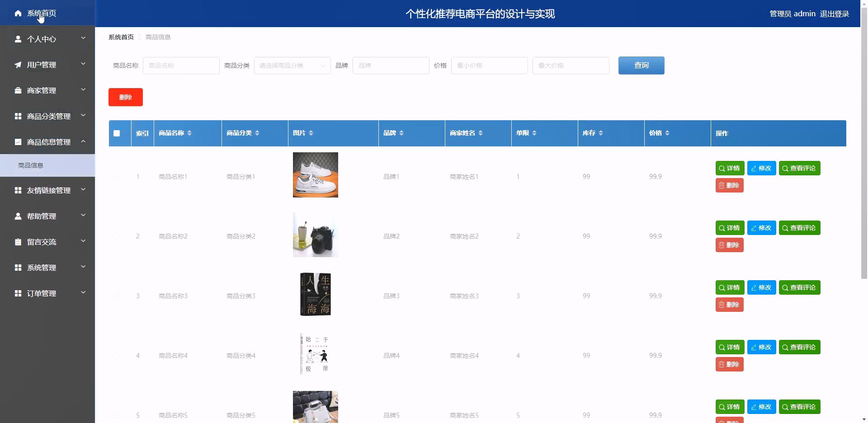Image resolution: width=868 pixels, height=423 pixels.
Task: Open 请选择商品分类 dropdown
Action: pos(292,66)
